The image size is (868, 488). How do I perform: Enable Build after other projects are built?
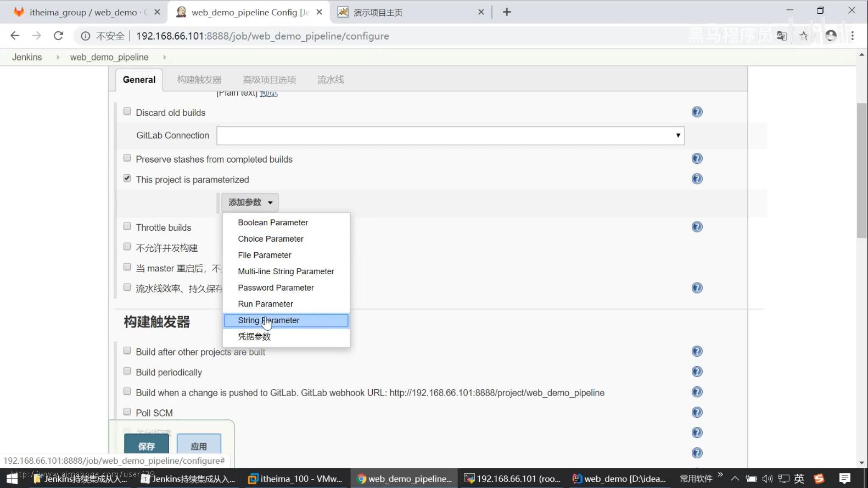[127, 351]
